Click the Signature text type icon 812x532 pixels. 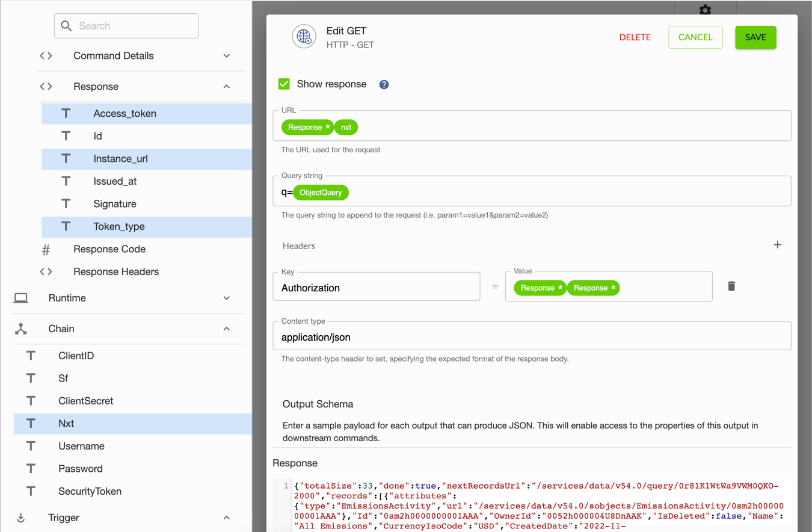[66, 203]
